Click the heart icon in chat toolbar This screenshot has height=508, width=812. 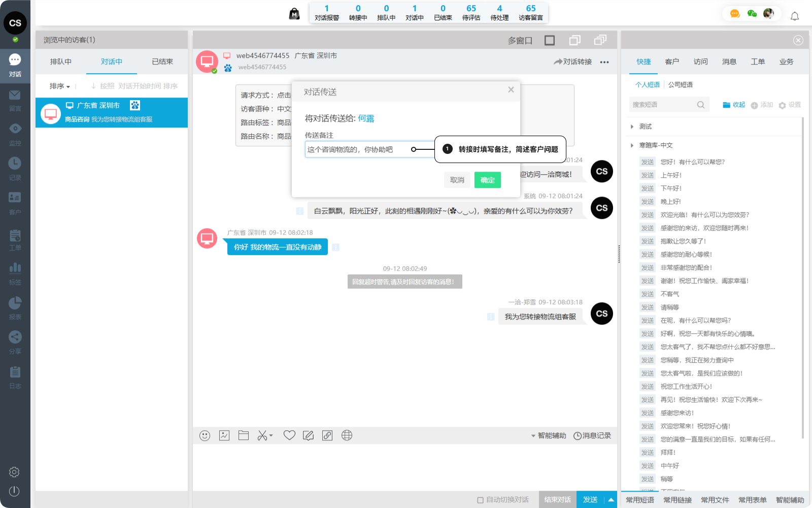(x=289, y=435)
